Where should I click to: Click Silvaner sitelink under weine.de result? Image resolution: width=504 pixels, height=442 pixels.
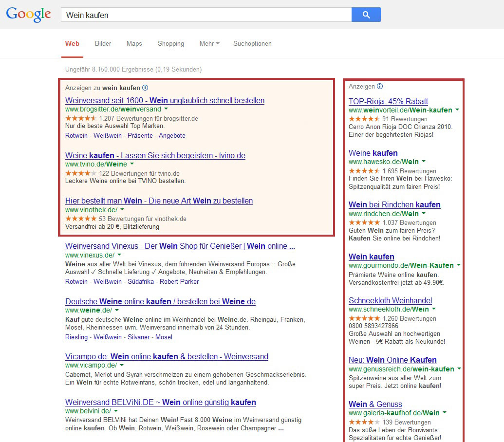coord(138,337)
